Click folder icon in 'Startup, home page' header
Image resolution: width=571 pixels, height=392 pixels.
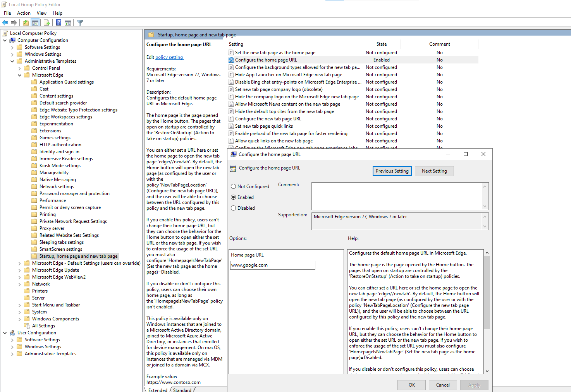(x=151, y=34)
